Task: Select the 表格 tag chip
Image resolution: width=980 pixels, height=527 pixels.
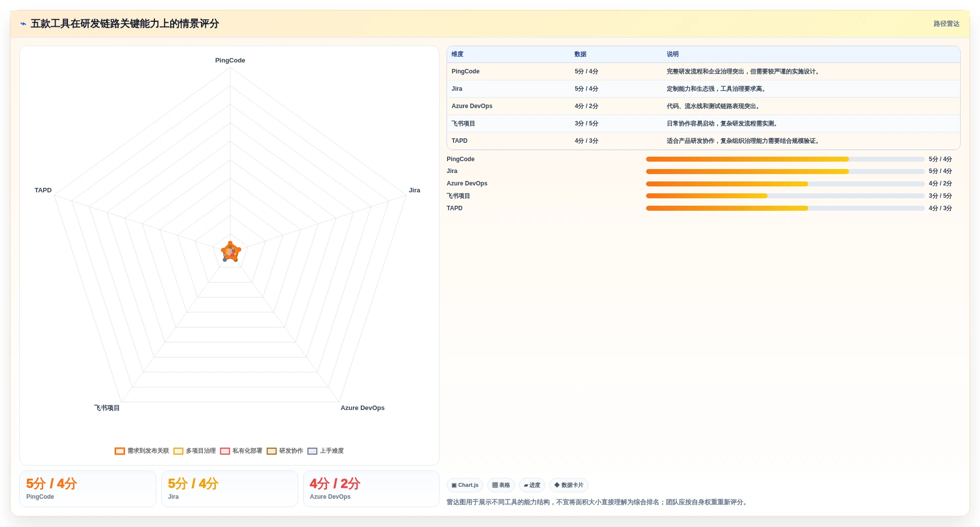Action: tap(501, 485)
